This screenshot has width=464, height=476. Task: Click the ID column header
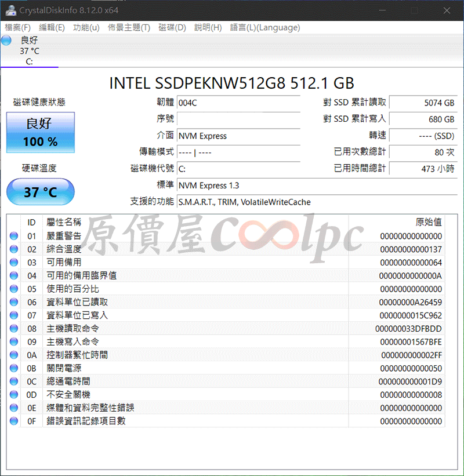pos(31,222)
